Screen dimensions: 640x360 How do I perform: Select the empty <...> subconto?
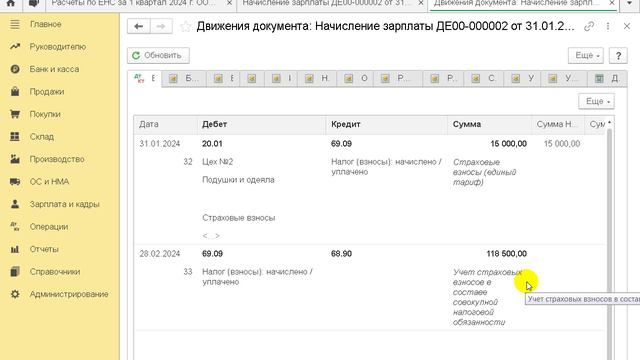[211, 236]
